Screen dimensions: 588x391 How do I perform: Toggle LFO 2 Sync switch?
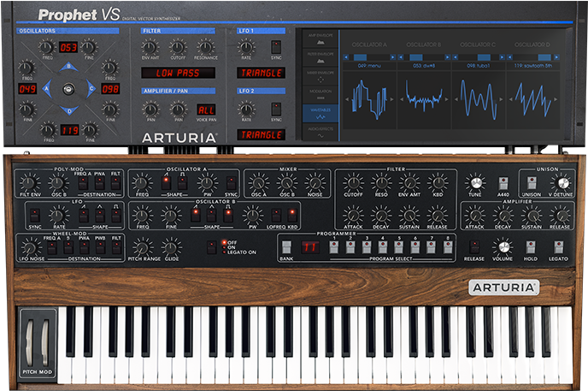[x=276, y=110]
